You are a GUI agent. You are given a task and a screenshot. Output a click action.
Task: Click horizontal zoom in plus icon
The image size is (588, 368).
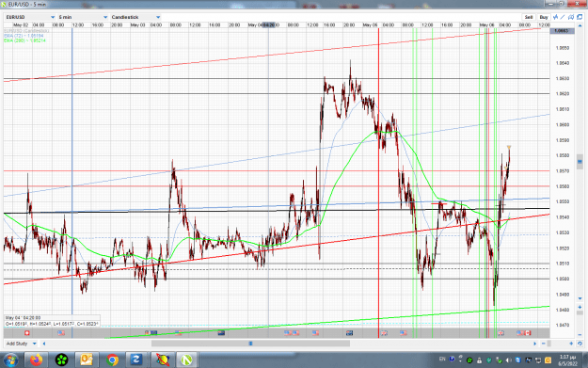[x=571, y=344]
